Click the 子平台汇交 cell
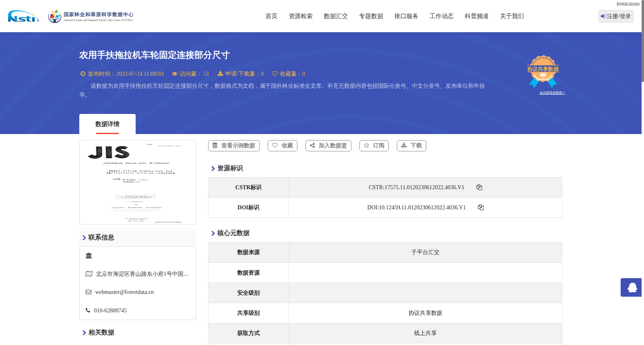Viewport: 644px width, 345px height. click(425, 252)
